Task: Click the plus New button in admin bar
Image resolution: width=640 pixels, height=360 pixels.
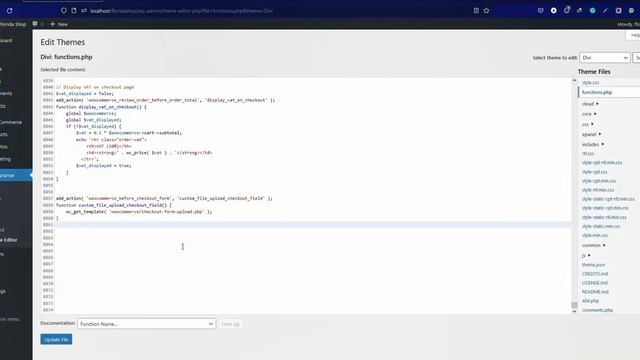Action: coord(59,24)
